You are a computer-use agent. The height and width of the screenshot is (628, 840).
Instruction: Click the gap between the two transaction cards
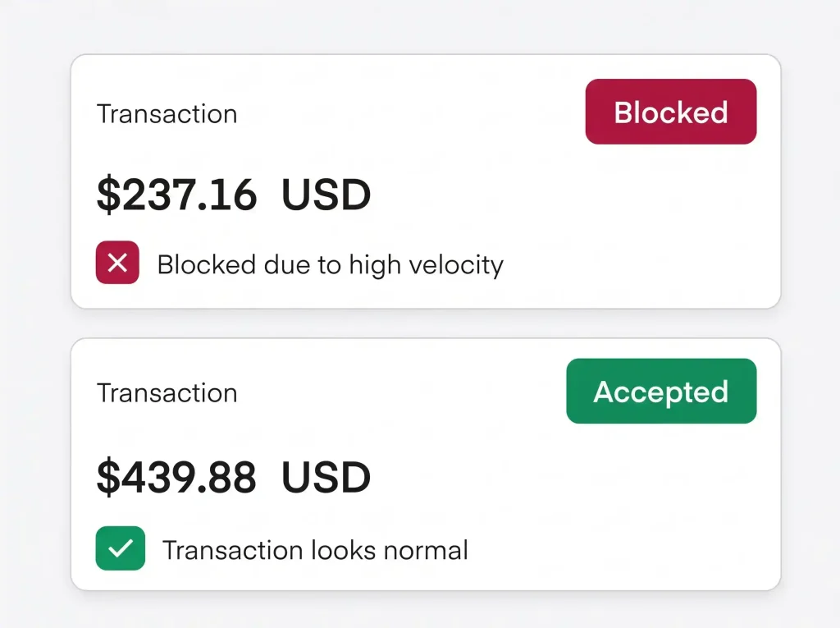pos(426,323)
